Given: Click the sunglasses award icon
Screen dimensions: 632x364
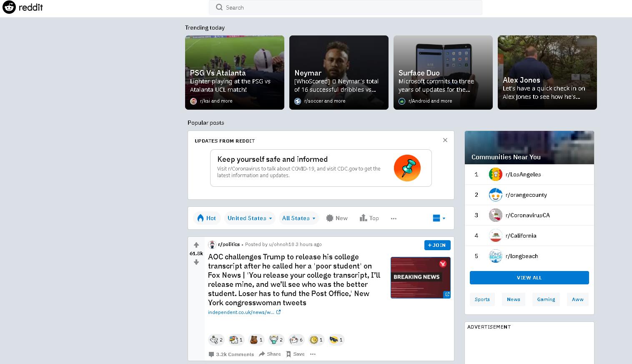Looking at the screenshot, I should 334,340.
